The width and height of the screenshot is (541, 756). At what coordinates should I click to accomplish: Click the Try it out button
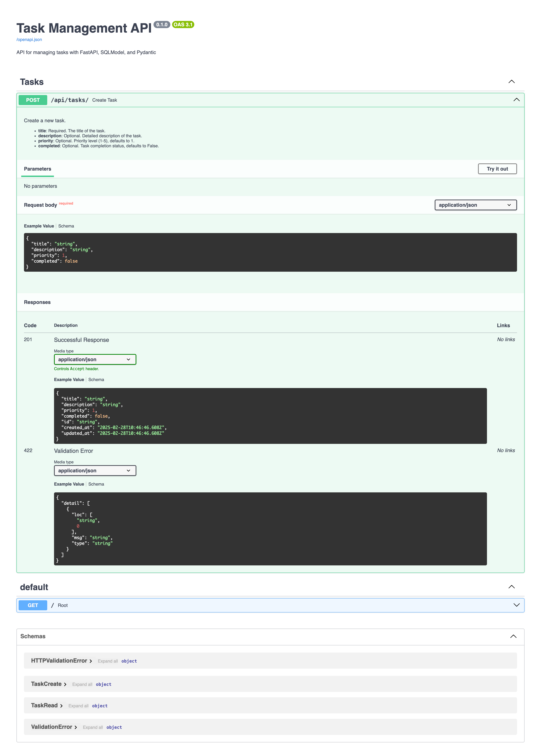pos(497,169)
